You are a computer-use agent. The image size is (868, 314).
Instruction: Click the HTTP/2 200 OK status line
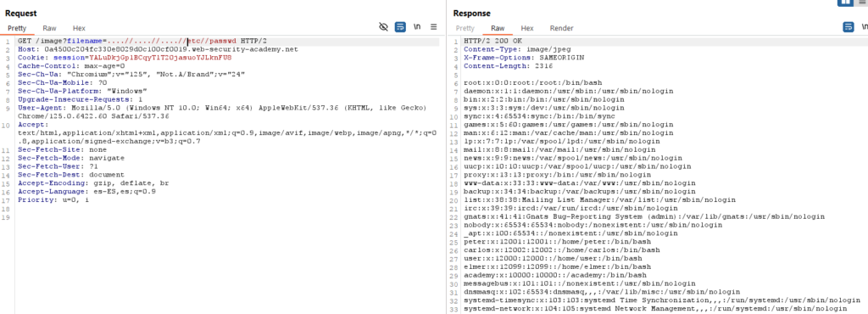point(492,42)
